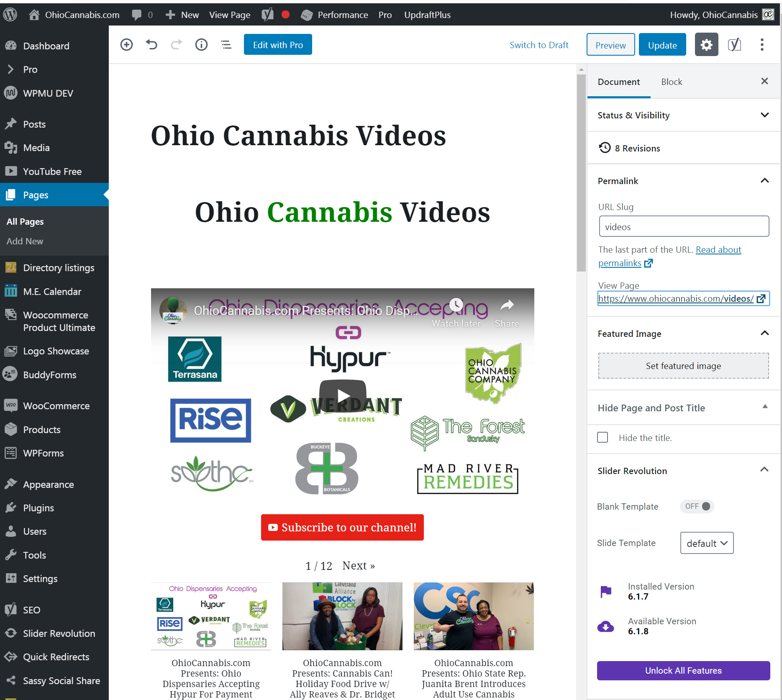Collapse the Featured Image panel
Image resolution: width=782 pixels, height=700 pixels.
point(764,333)
